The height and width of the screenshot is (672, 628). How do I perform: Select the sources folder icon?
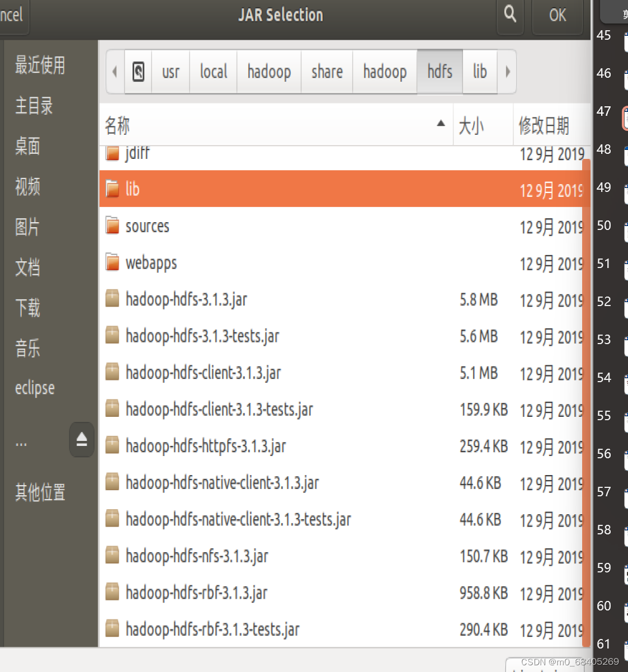(112, 225)
